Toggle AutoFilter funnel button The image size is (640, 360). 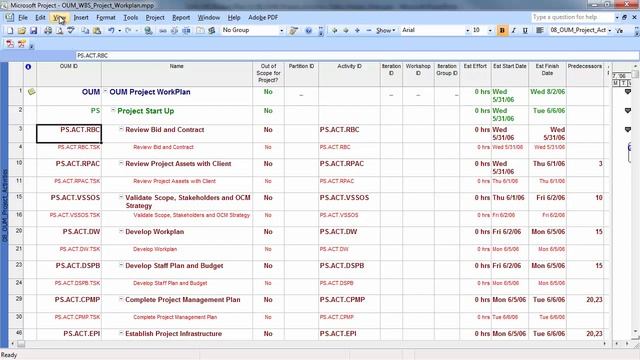[x=620, y=31]
